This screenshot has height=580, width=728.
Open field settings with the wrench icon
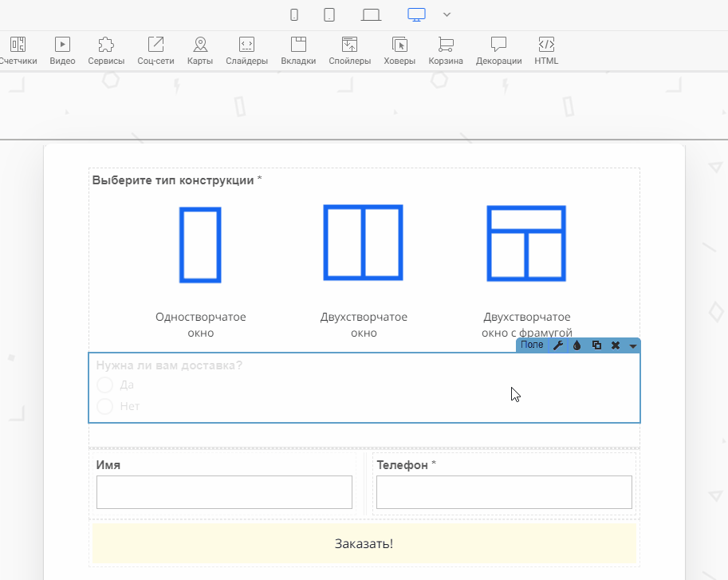(558, 345)
